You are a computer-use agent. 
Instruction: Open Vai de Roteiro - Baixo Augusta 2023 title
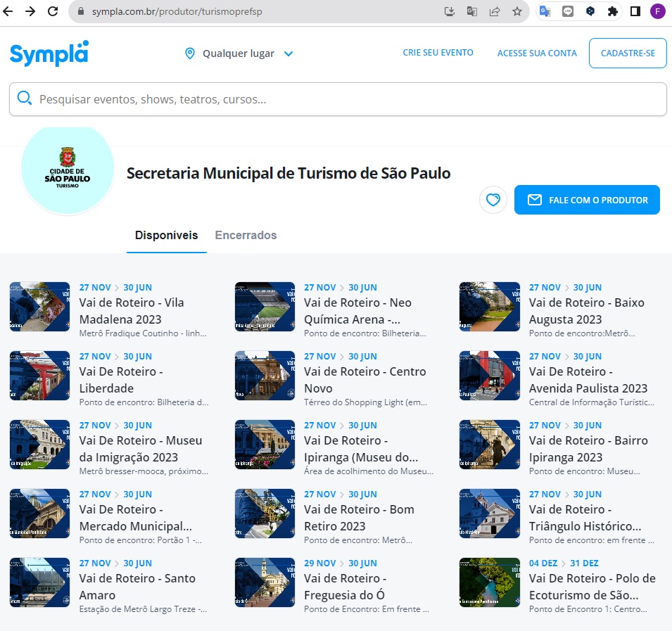click(x=586, y=311)
